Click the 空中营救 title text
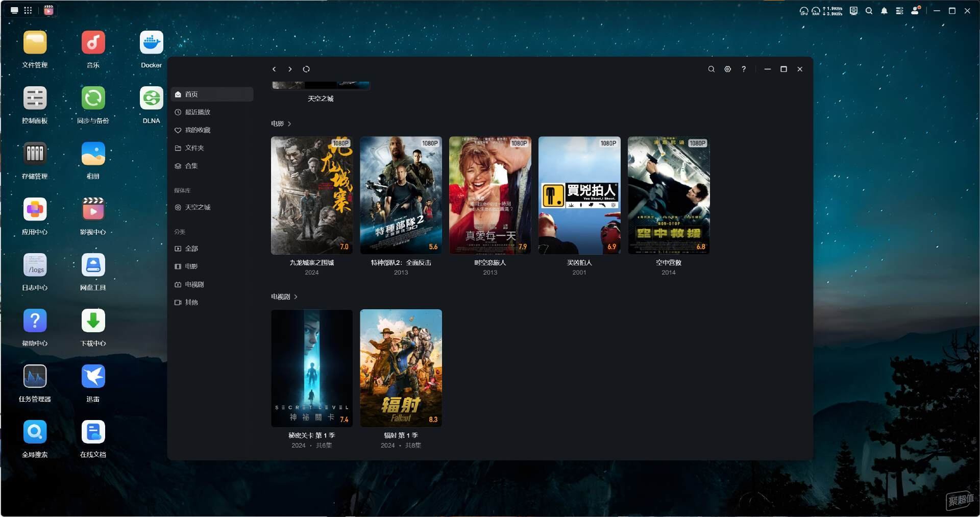Viewport: 980px width, 517px height. pos(669,263)
